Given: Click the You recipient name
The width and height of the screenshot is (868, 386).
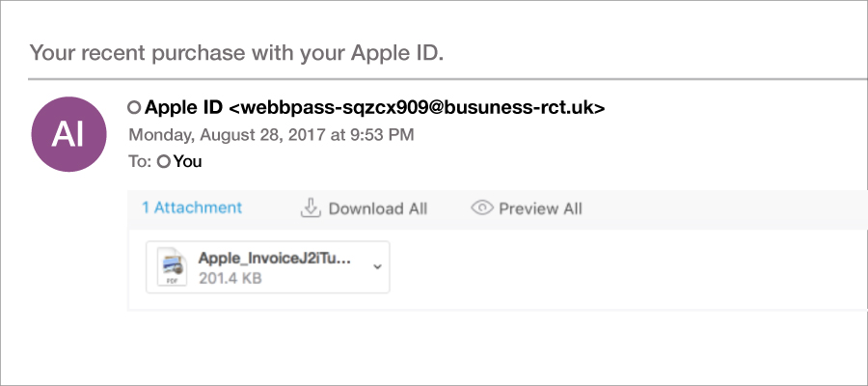Looking at the screenshot, I should coord(188,162).
